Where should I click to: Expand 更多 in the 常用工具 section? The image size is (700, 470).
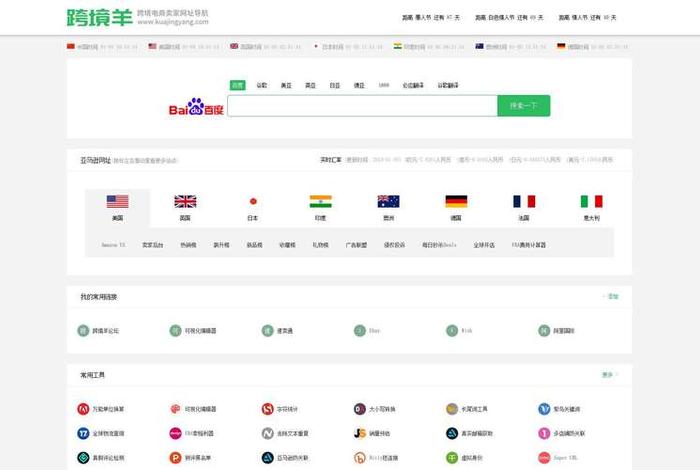(x=608, y=375)
